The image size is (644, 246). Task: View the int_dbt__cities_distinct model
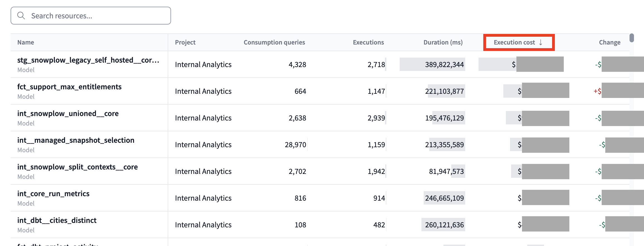point(57,220)
